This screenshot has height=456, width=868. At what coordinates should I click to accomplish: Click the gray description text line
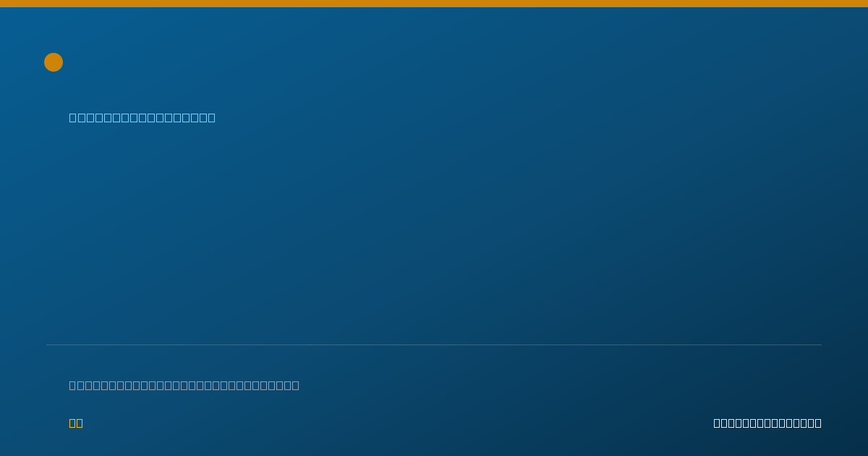(184, 385)
